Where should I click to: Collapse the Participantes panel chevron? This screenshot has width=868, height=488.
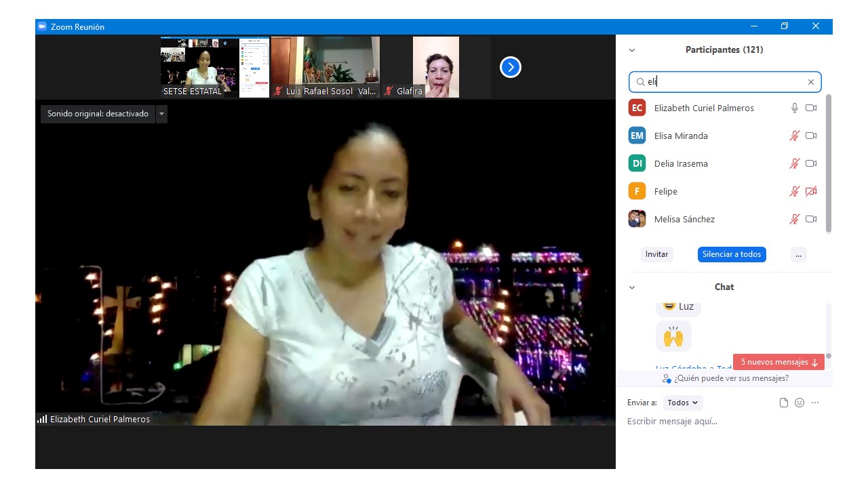pos(632,50)
